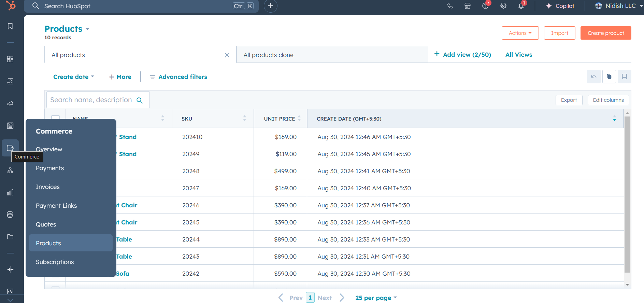The image size is (644, 303).
Task: Open the Create date filter dropdown
Action: pyautogui.click(x=74, y=77)
